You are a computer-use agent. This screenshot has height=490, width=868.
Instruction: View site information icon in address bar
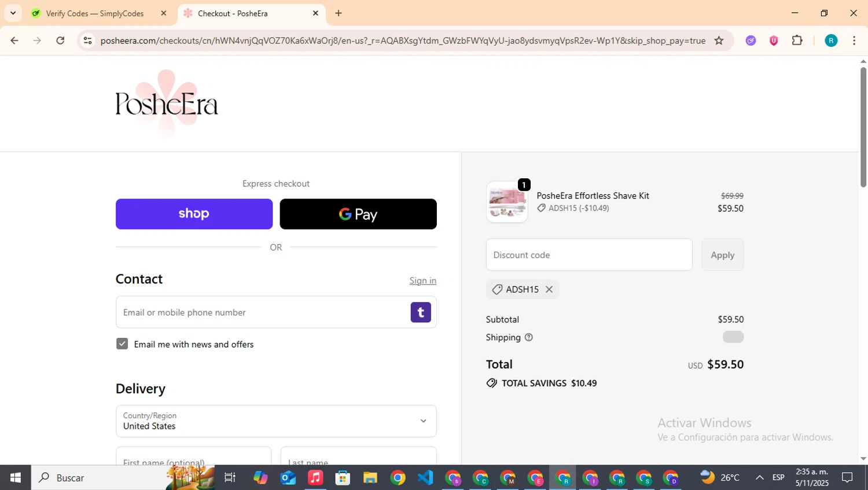pyautogui.click(x=87, y=40)
